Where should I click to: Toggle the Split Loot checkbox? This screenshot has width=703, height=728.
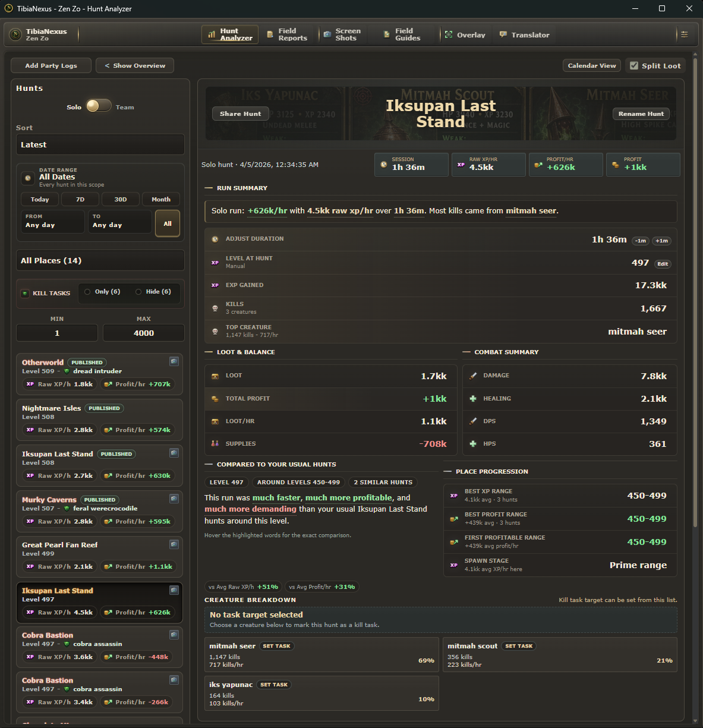point(634,65)
